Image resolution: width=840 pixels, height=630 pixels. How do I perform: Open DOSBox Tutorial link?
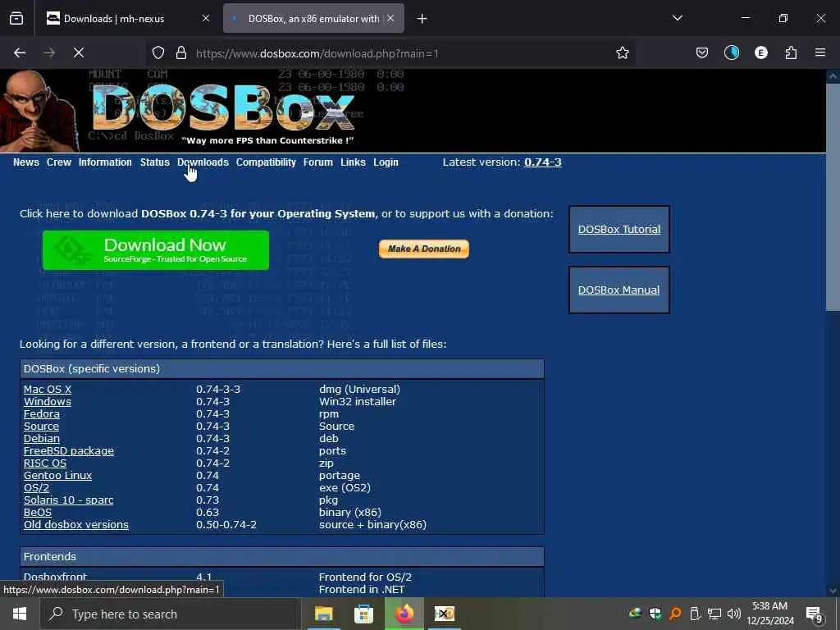[619, 230]
